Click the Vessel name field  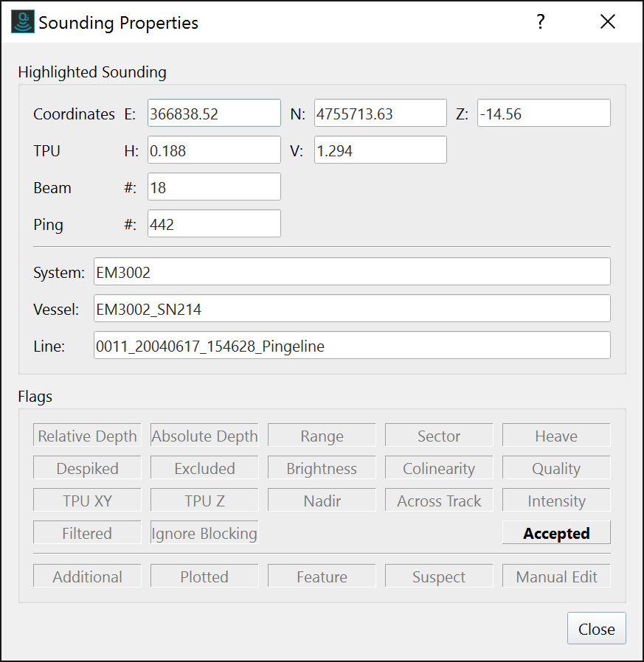coord(352,309)
